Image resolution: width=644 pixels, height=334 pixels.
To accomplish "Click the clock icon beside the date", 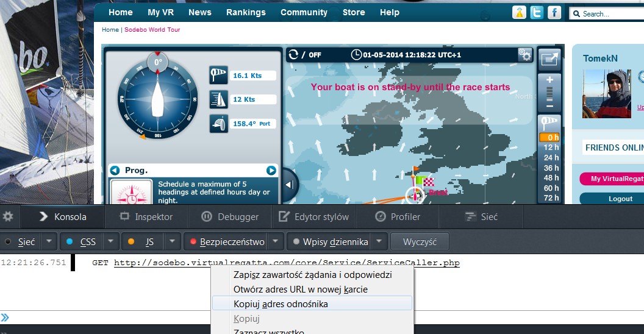I will click(356, 55).
